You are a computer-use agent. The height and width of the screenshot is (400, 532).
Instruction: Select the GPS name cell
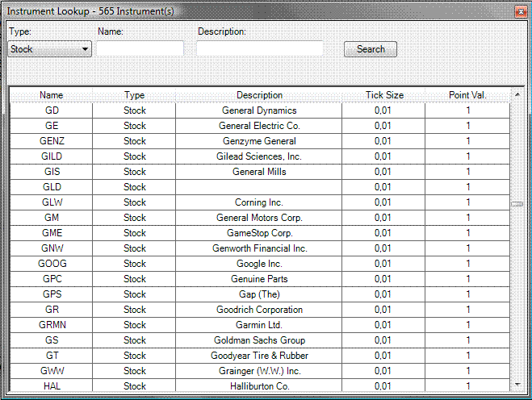tap(51, 294)
